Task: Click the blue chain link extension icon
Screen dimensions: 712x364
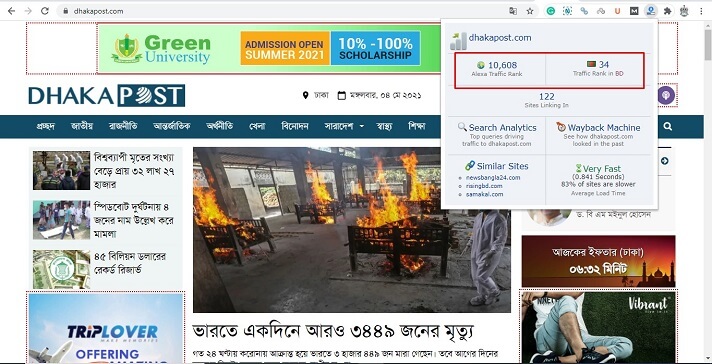Action: coord(584,11)
